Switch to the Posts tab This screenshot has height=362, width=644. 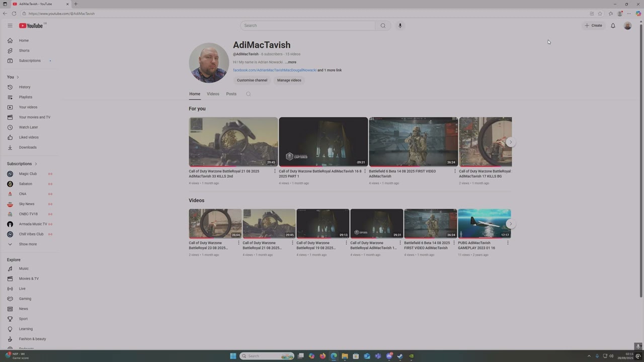tap(231, 94)
